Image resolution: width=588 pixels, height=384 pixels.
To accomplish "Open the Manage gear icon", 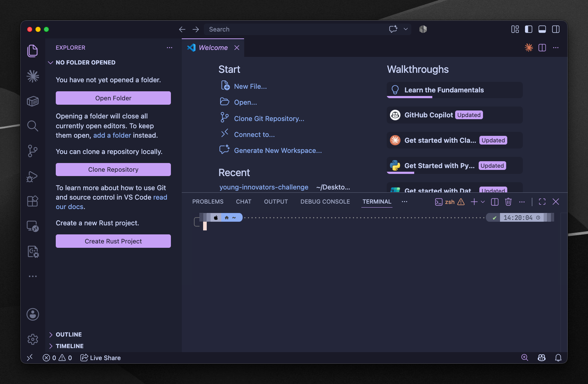I will click(x=33, y=339).
